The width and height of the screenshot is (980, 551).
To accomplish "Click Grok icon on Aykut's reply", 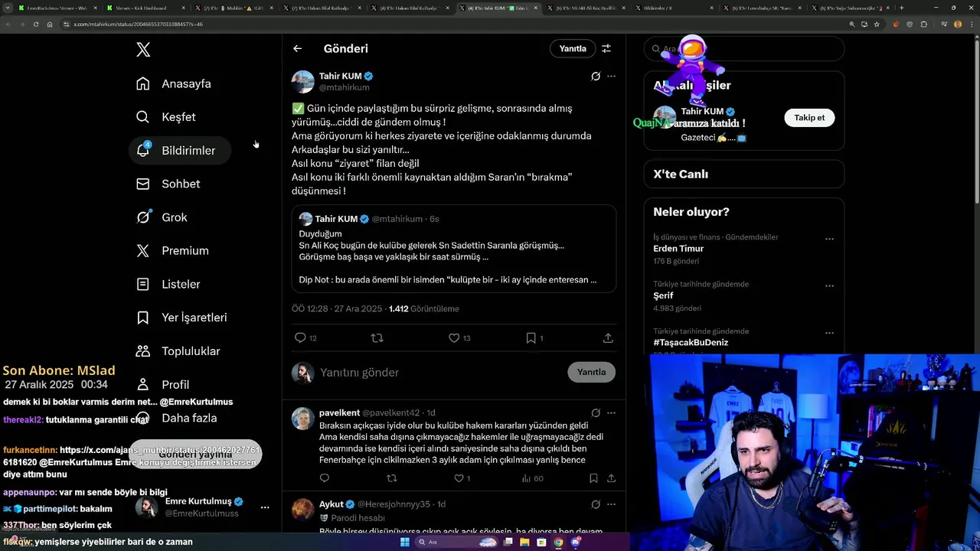I will coord(596,505).
